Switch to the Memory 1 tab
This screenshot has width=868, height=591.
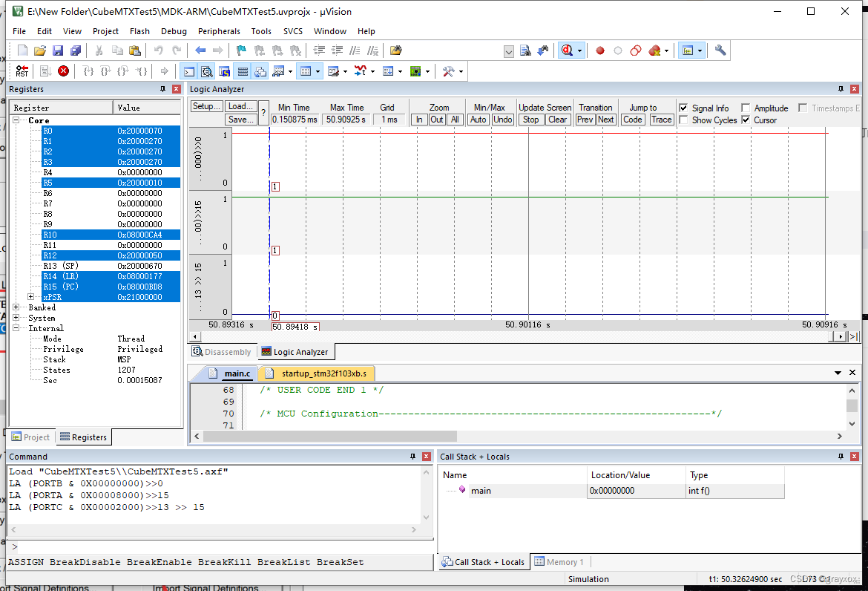pos(559,561)
